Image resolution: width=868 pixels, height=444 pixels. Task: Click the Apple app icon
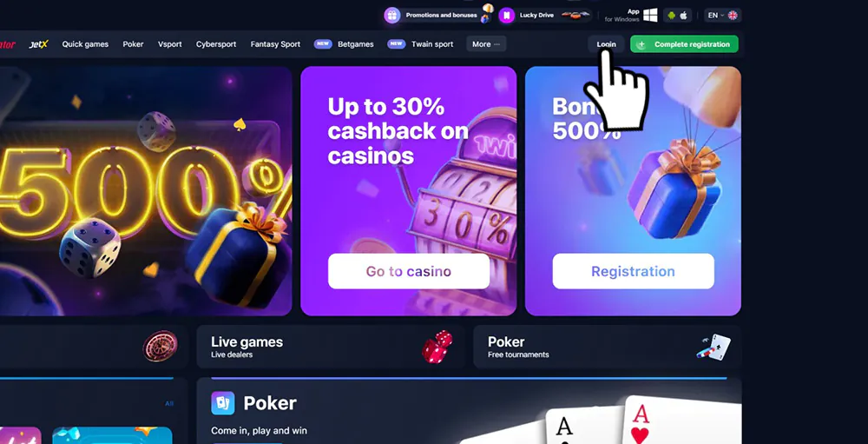coord(683,16)
